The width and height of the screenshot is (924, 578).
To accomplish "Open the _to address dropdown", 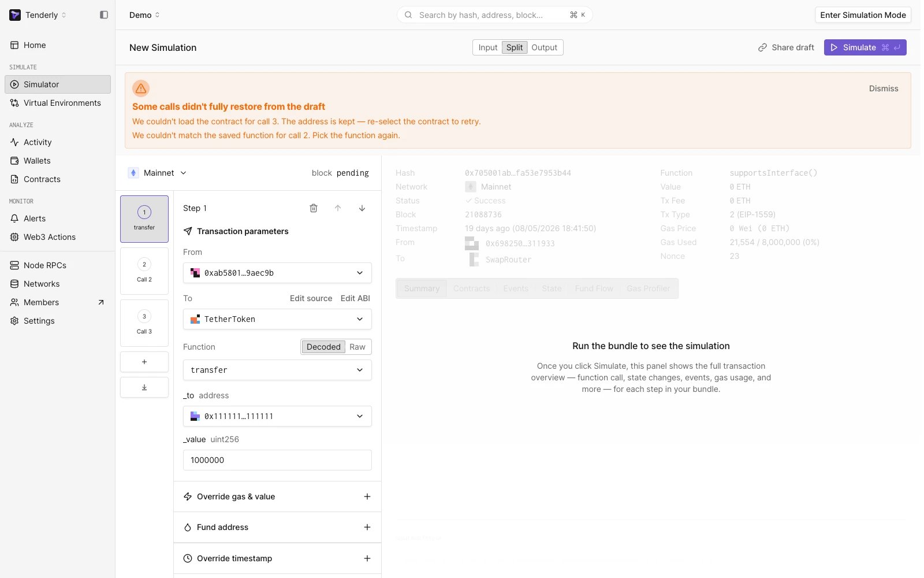I will 277,416.
